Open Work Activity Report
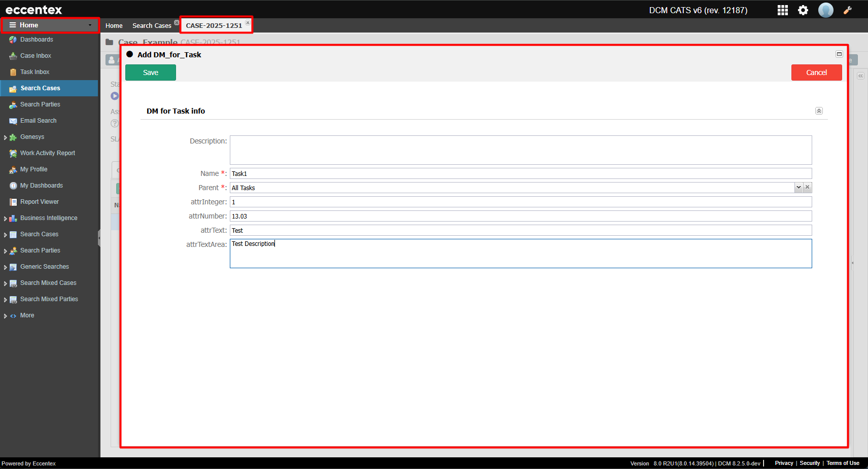Image resolution: width=868 pixels, height=469 pixels. [x=49, y=153]
